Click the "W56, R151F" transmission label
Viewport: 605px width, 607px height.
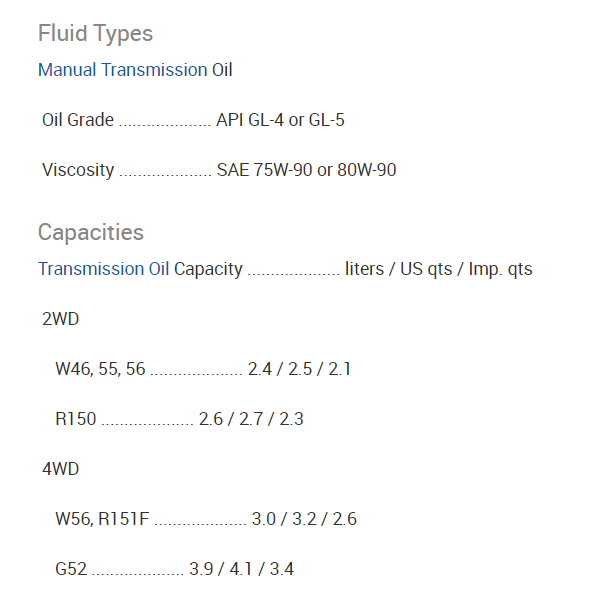tap(102, 519)
